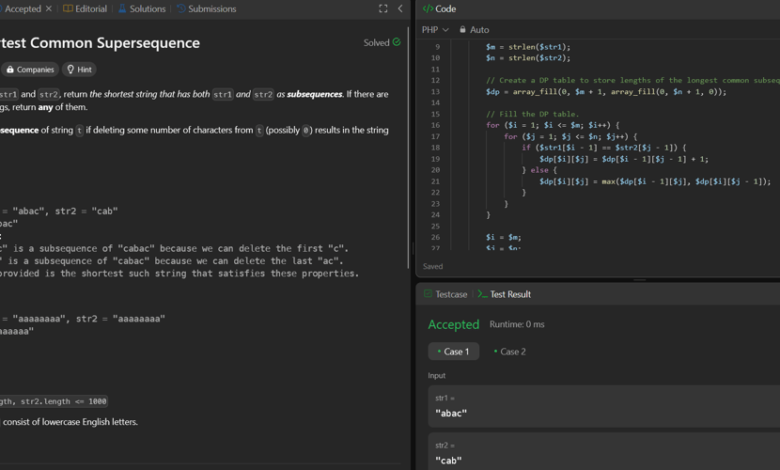
Task: Select the Test Result tab
Action: tap(504, 294)
